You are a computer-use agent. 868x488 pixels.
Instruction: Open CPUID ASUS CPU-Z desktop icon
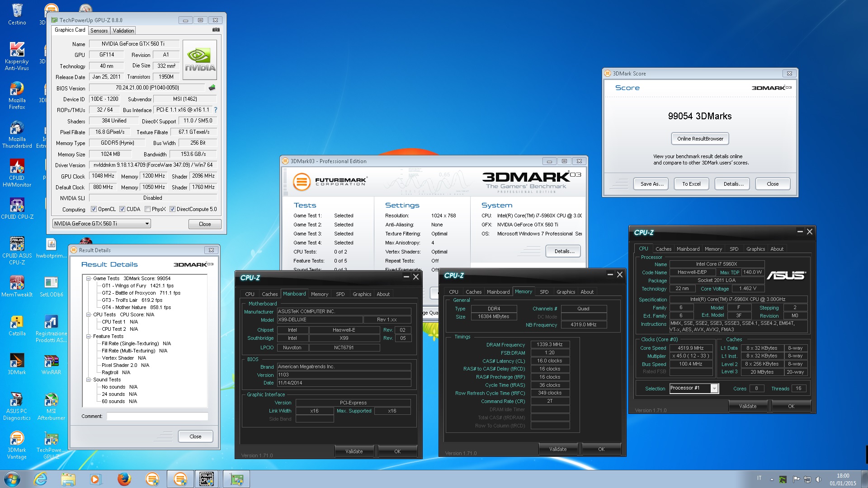17,251
